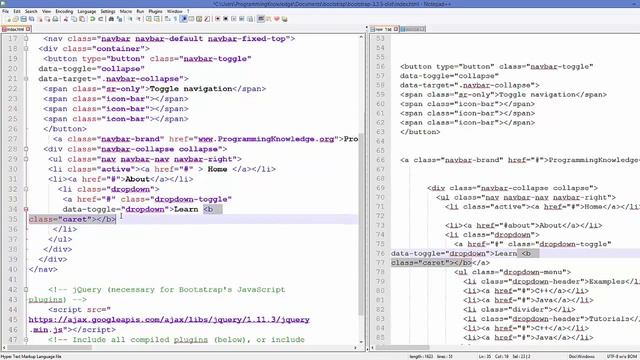Viewport: 640px width, 360px height.
Task: Click the Zoom Out toolbar icon
Action: (139, 19)
